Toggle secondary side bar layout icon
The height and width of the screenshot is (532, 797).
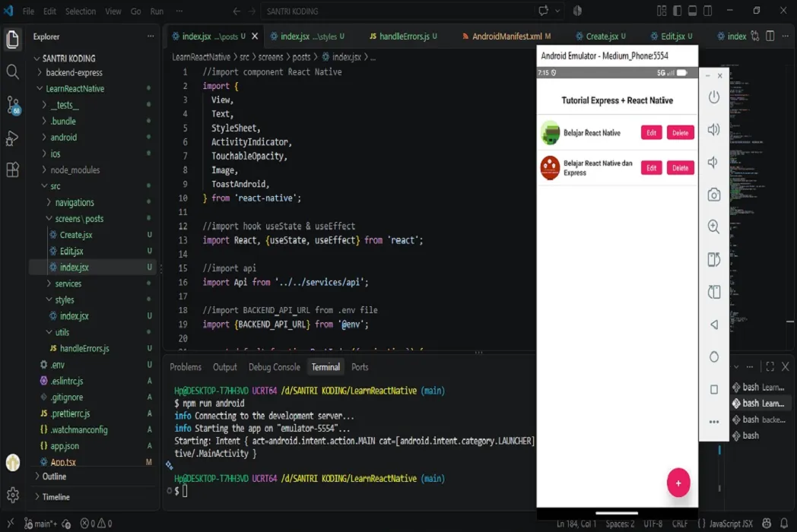(707, 11)
